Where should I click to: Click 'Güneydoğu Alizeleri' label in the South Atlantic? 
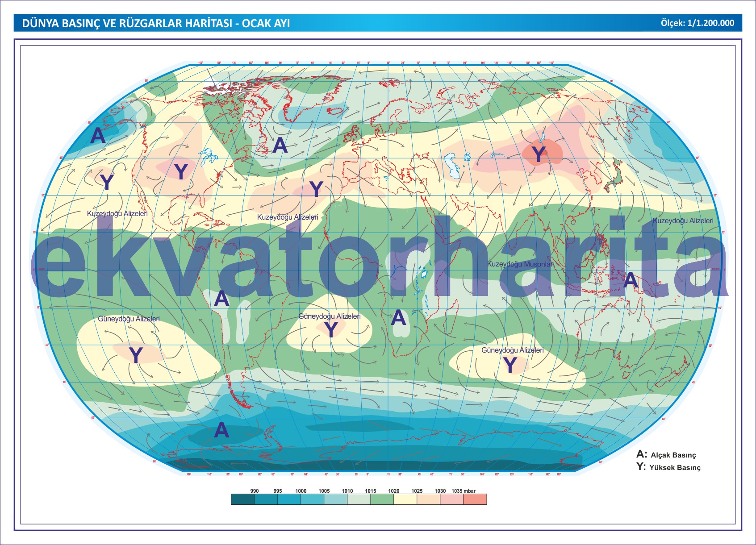coord(330,316)
